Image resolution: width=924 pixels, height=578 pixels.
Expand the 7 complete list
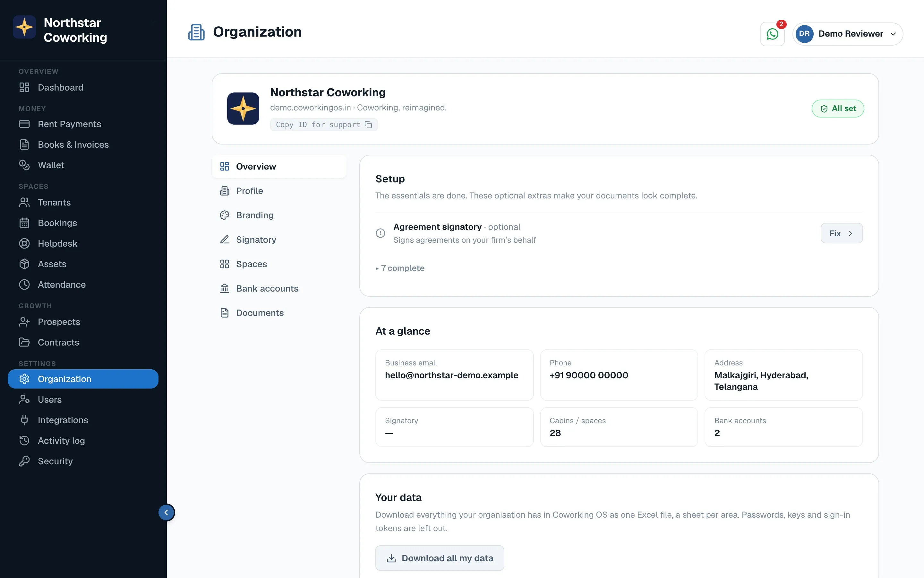(400, 268)
